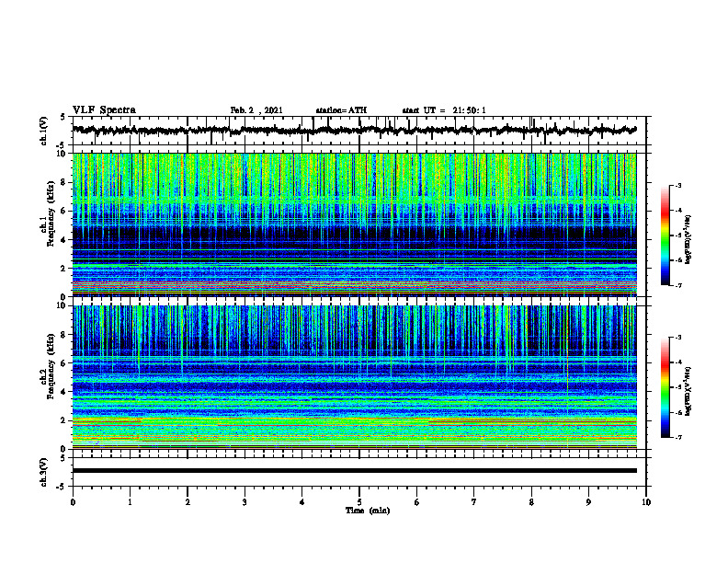
Task: Click time axis tick label '9'
Action: 588,502
